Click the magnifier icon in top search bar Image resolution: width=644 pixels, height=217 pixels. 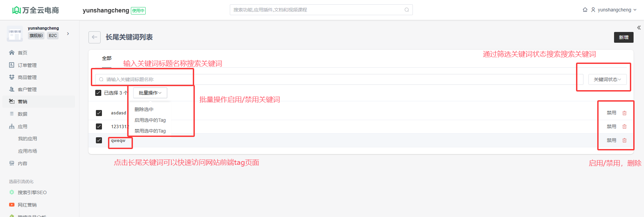coord(406,10)
